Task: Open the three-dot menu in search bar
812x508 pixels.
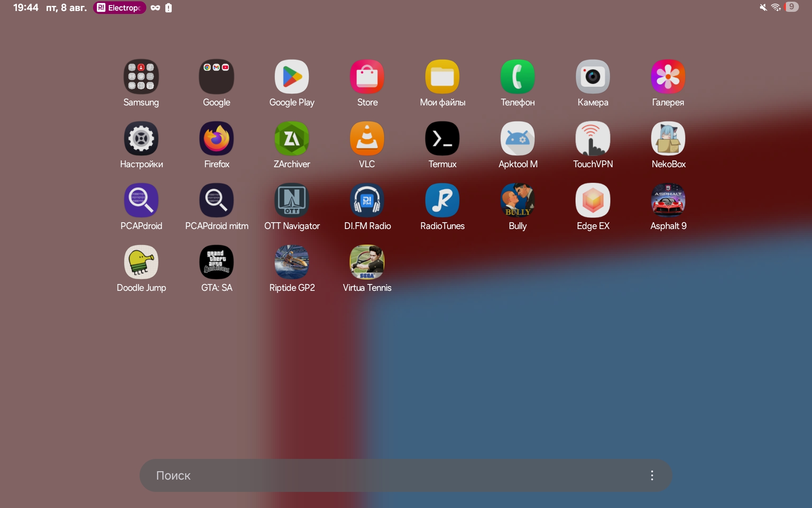Action: pyautogui.click(x=652, y=475)
